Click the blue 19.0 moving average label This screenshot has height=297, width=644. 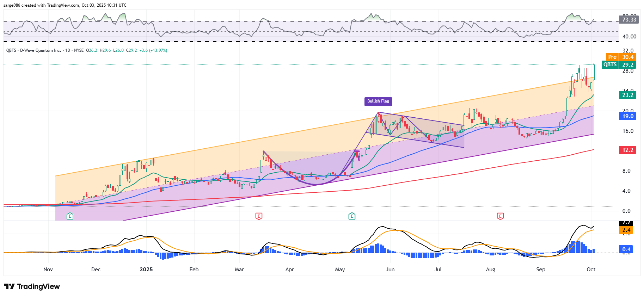click(x=627, y=116)
